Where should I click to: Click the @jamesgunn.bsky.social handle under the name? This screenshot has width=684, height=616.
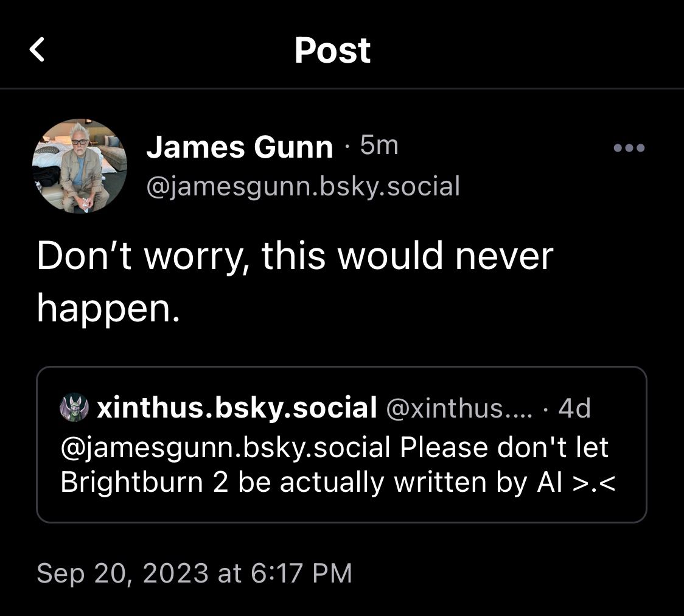click(302, 186)
